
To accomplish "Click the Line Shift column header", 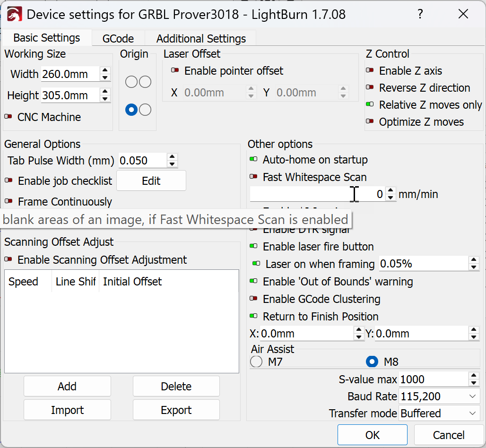I will click(75, 281).
